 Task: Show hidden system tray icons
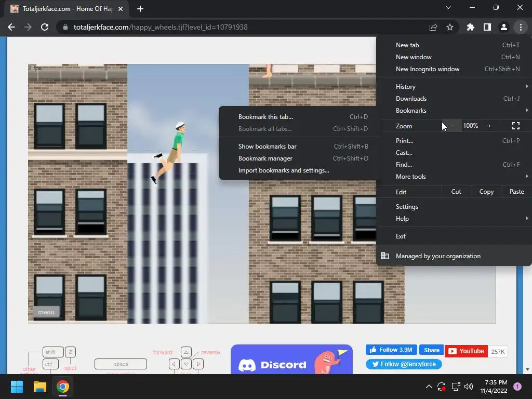click(429, 387)
